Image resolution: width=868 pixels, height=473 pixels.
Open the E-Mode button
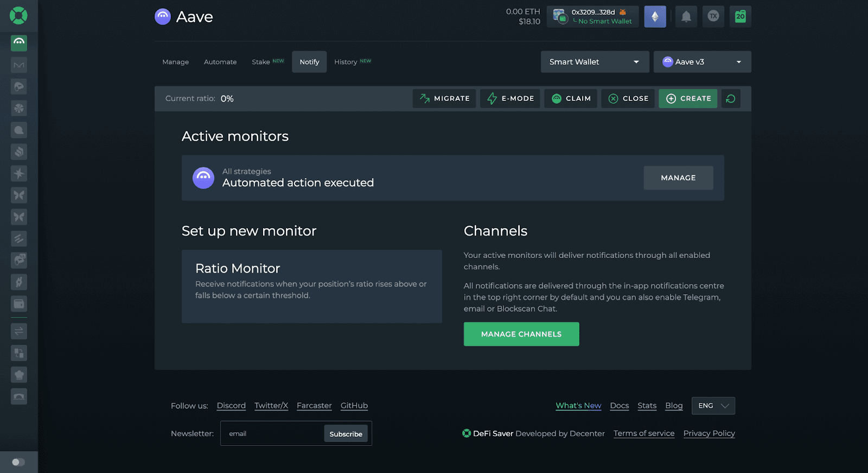tap(510, 98)
